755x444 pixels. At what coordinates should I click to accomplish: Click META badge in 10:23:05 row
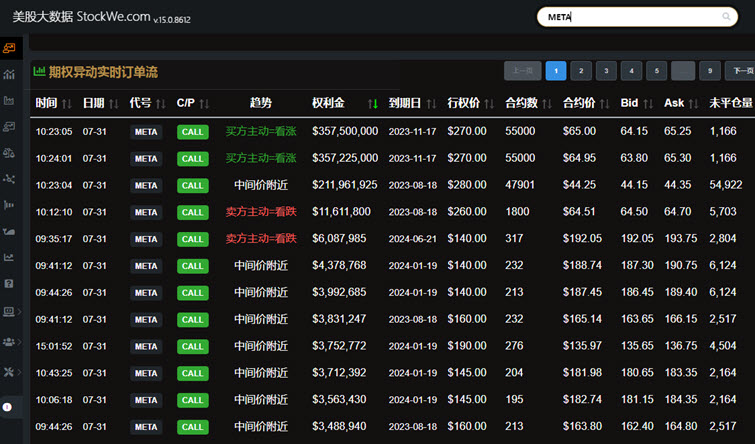pyautogui.click(x=146, y=132)
